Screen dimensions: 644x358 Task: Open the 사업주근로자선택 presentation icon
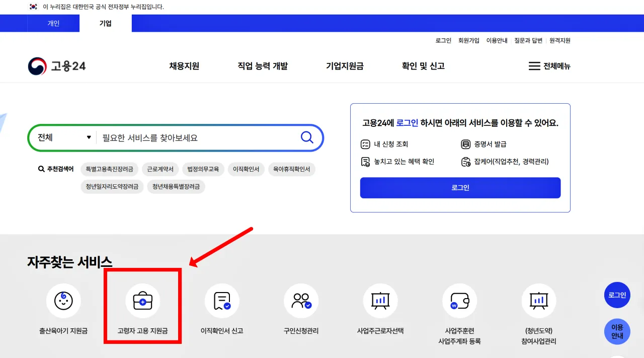coord(380,300)
